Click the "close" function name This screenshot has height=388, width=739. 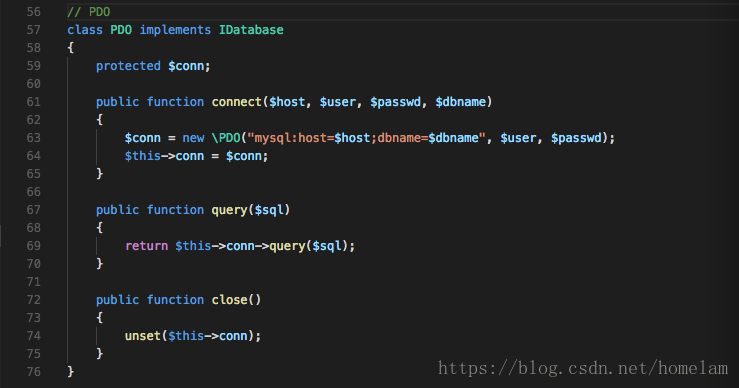click(x=229, y=300)
